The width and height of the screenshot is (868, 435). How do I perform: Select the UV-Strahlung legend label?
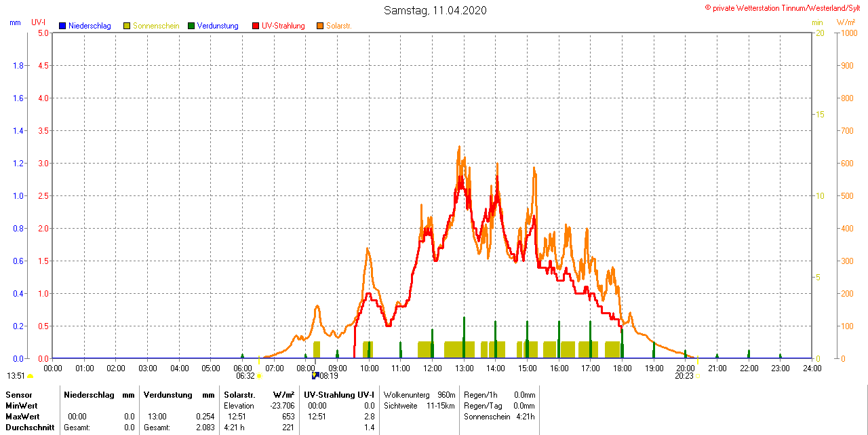(283, 26)
